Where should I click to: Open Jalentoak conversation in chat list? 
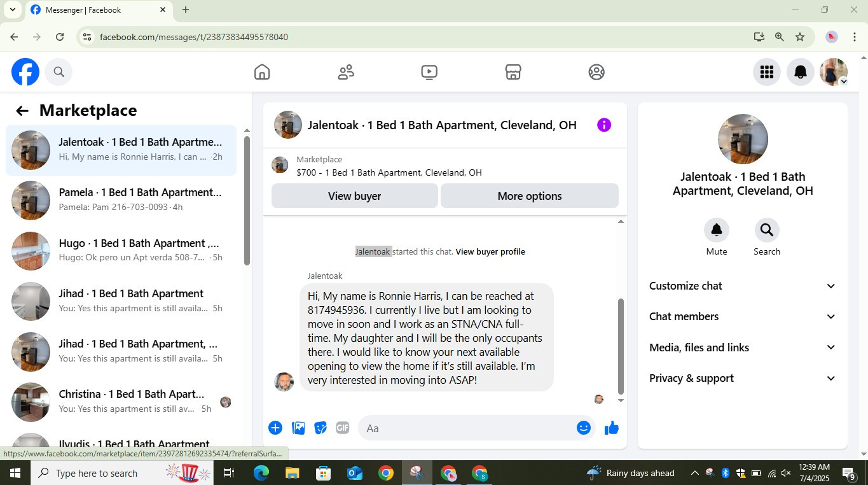(121, 150)
